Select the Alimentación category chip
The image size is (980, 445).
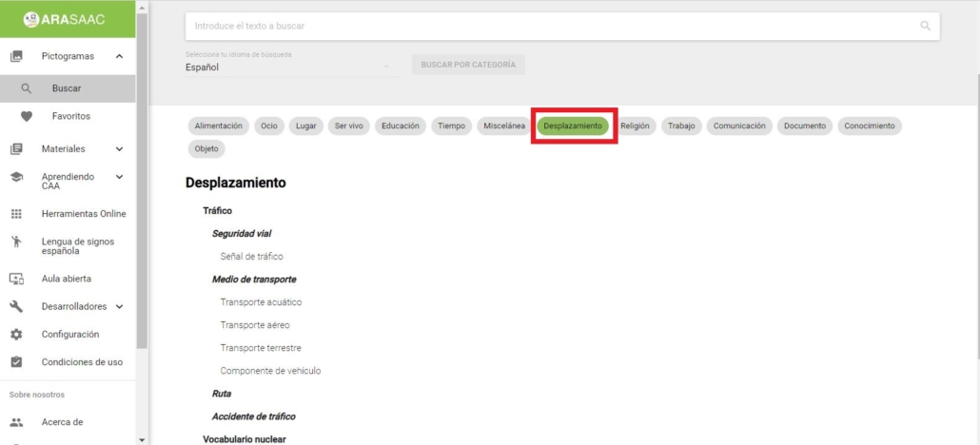tap(218, 126)
